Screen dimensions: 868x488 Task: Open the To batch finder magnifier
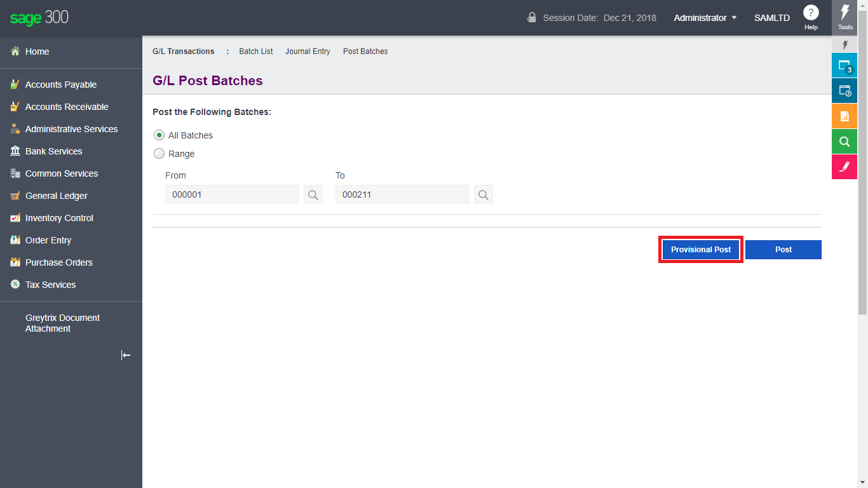coord(483,194)
